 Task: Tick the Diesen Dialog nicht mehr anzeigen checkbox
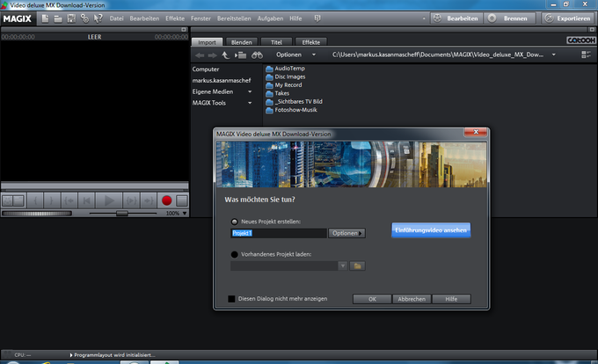[x=231, y=299]
